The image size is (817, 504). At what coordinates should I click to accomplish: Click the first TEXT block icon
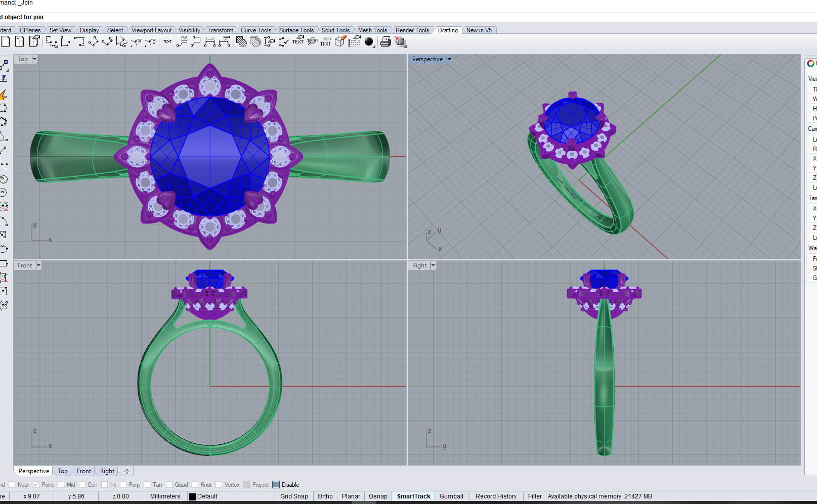pos(167,41)
